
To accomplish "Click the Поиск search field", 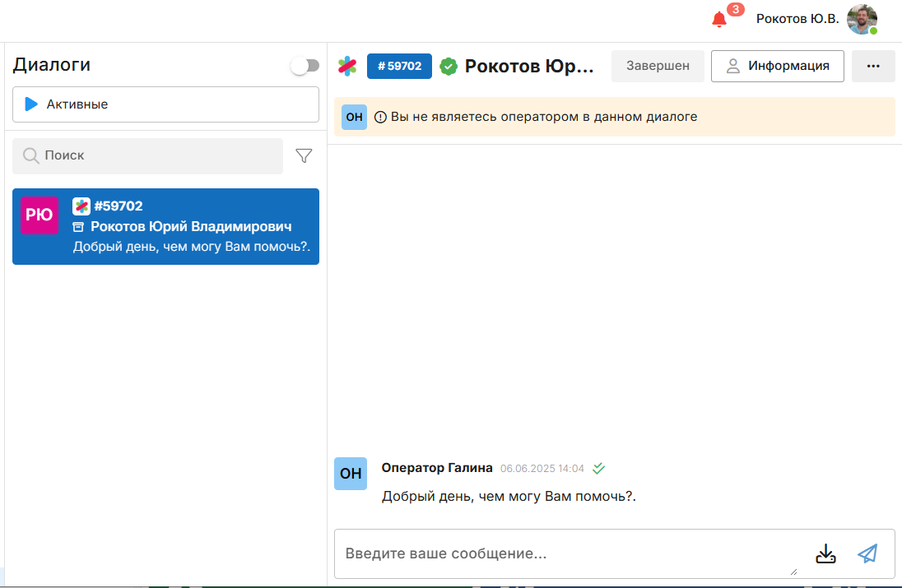I will (148, 155).
